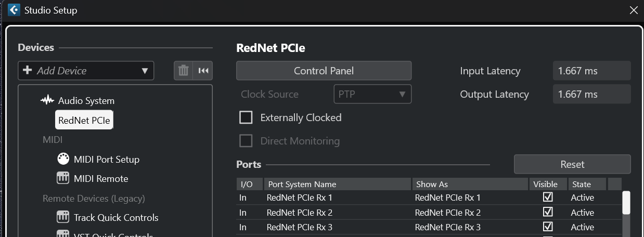Uncheck Visible for RedNet PCIe Rx 1
The image size is (644, 237).
pyautogui.click(x=548, y=197)
